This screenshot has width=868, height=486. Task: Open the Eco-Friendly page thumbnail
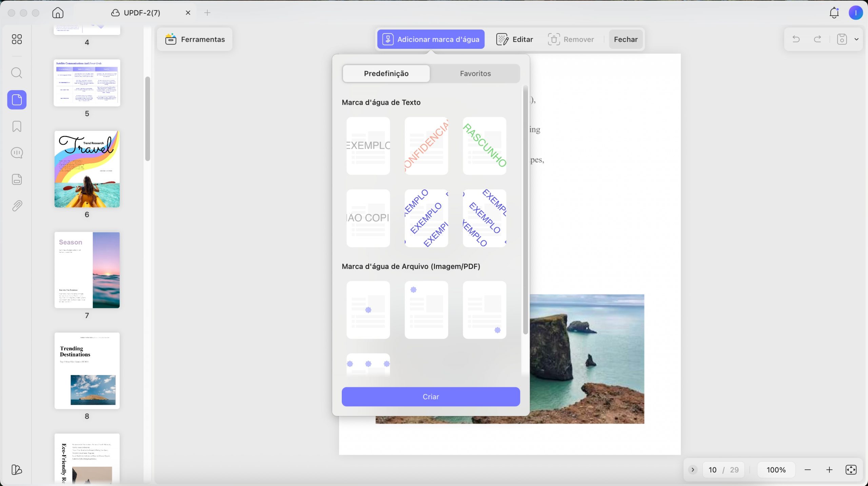[x=87, y=459]
